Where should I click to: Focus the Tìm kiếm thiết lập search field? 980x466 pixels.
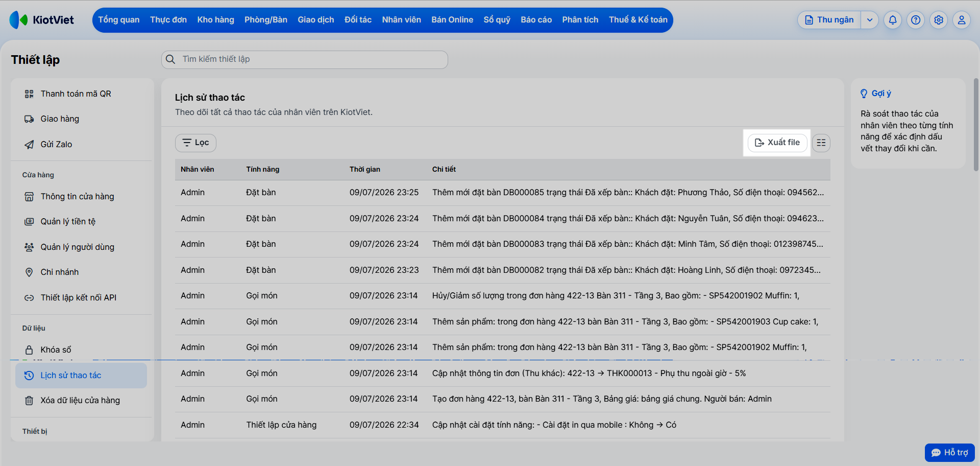(x=305, y=59)
